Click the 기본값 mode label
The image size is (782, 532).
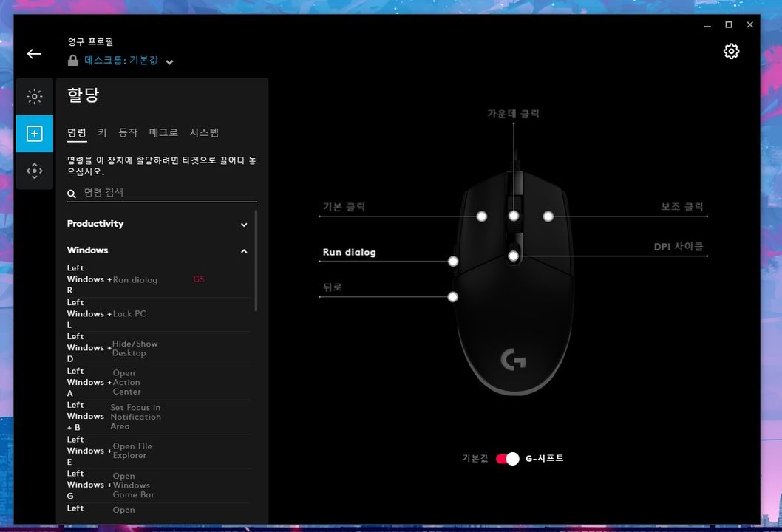pos(475,458)
